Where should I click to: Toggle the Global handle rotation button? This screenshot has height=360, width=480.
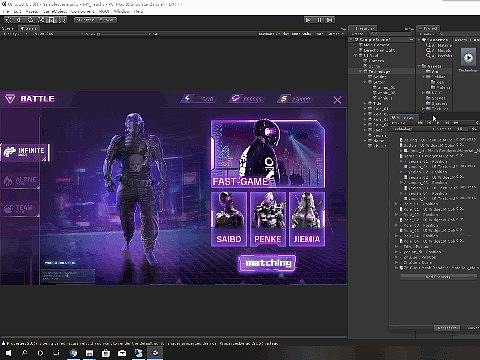(106, 20)
